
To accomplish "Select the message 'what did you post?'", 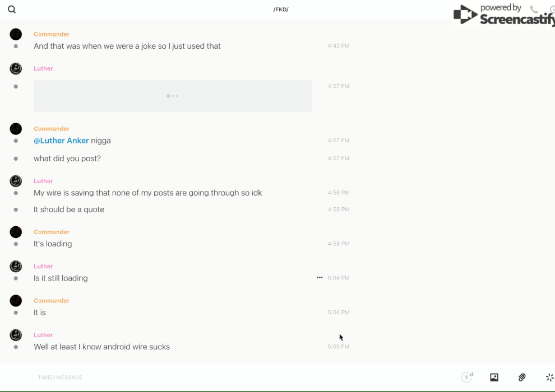I will [x=67, y=158].
